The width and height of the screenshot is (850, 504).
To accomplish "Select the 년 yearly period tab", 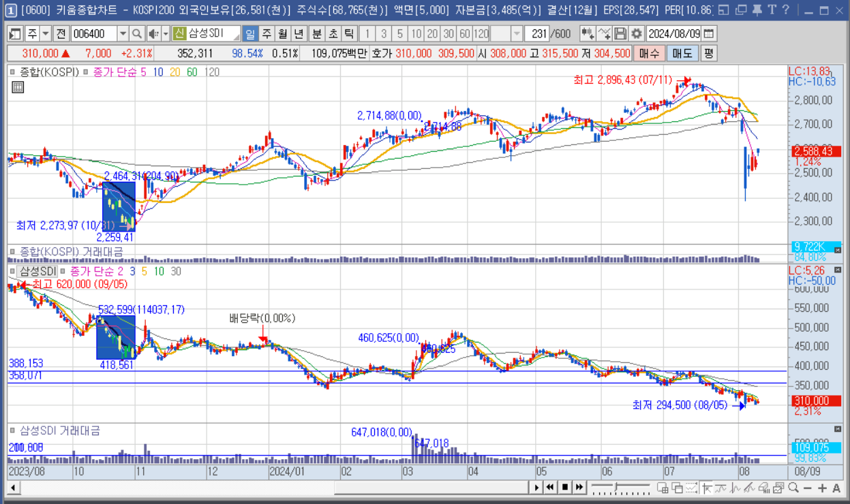I will (x=299, y=34).
